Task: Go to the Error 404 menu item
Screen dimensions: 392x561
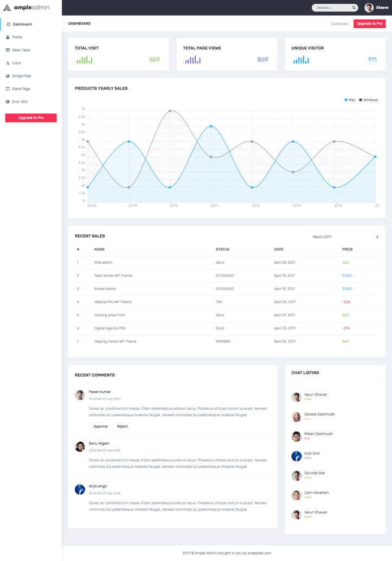Action: (x=20, y=101)
